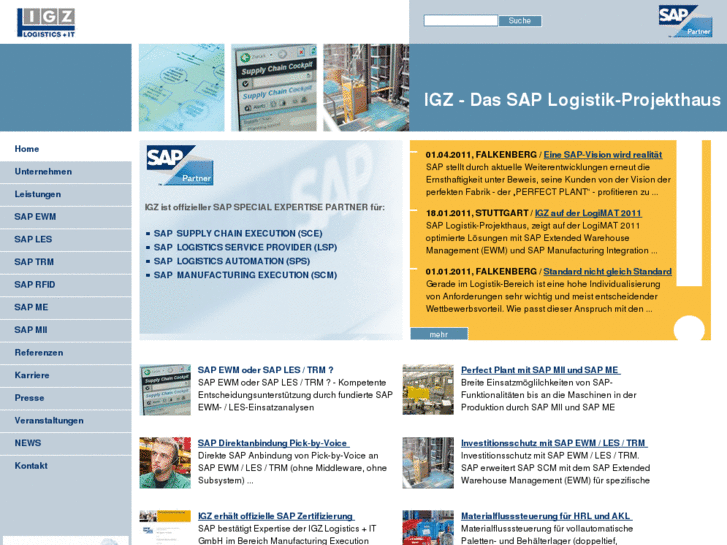The image size is (727, 545).
Task: Click the process diagram banner image
Action: [x=182, y=88]
